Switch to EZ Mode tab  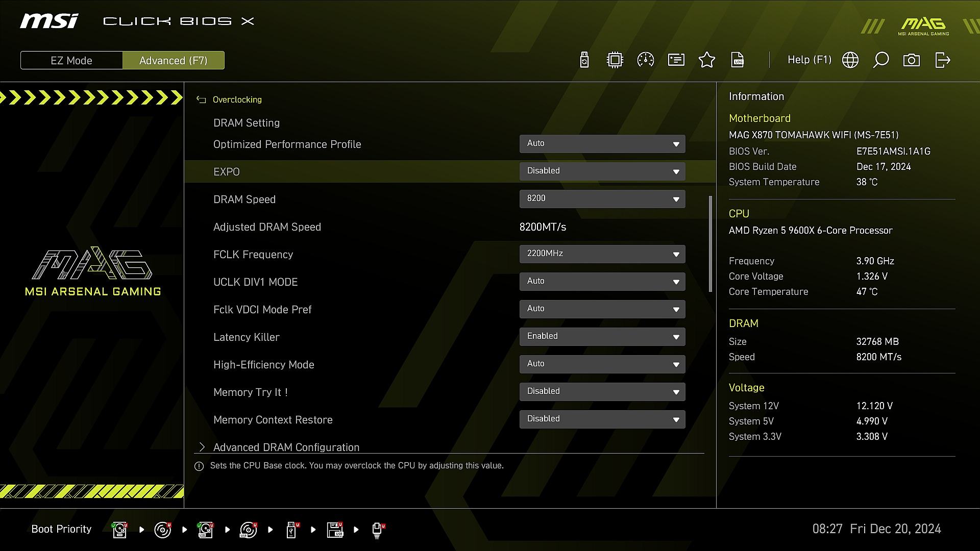71,60
